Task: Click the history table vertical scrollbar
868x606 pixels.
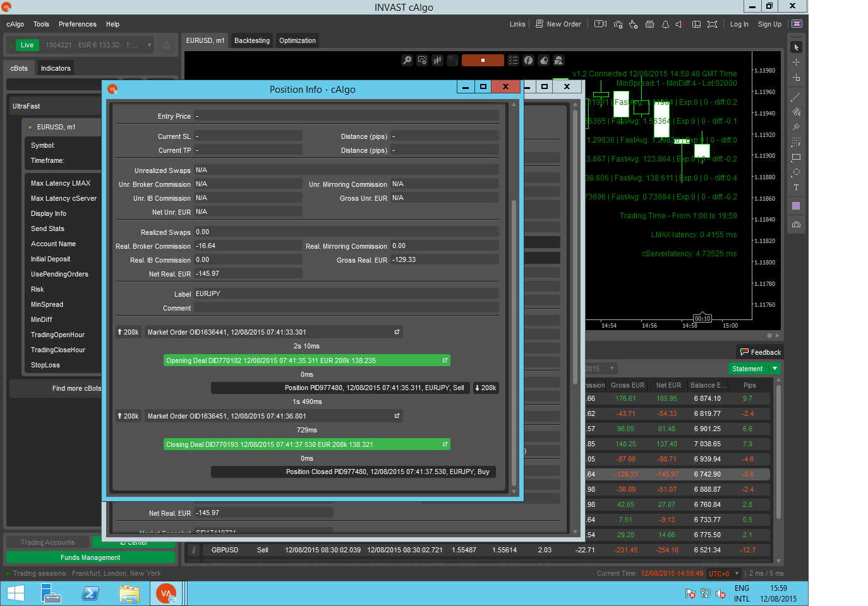Action: point(778,452)
